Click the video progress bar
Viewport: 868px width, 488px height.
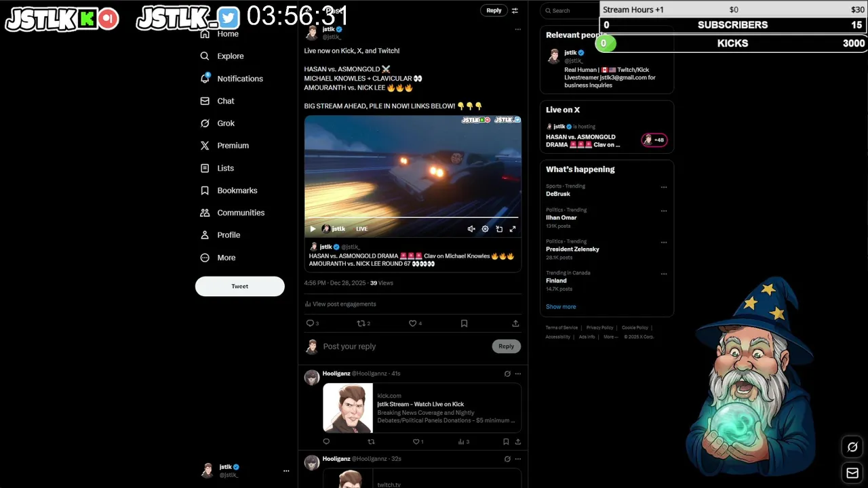pyautogui.click(x=412, y=218)
